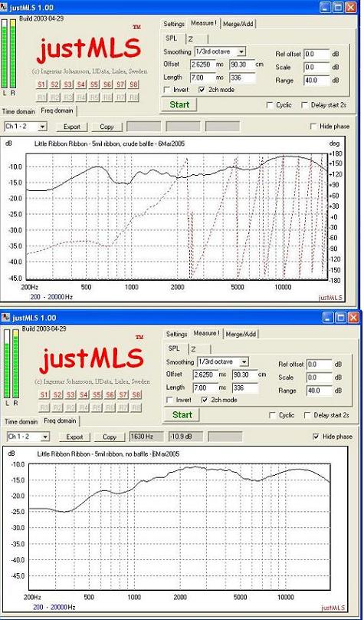364x620 pixels.
Task: Click justMLS title bar icon in upper window
Action: (5, 8)
